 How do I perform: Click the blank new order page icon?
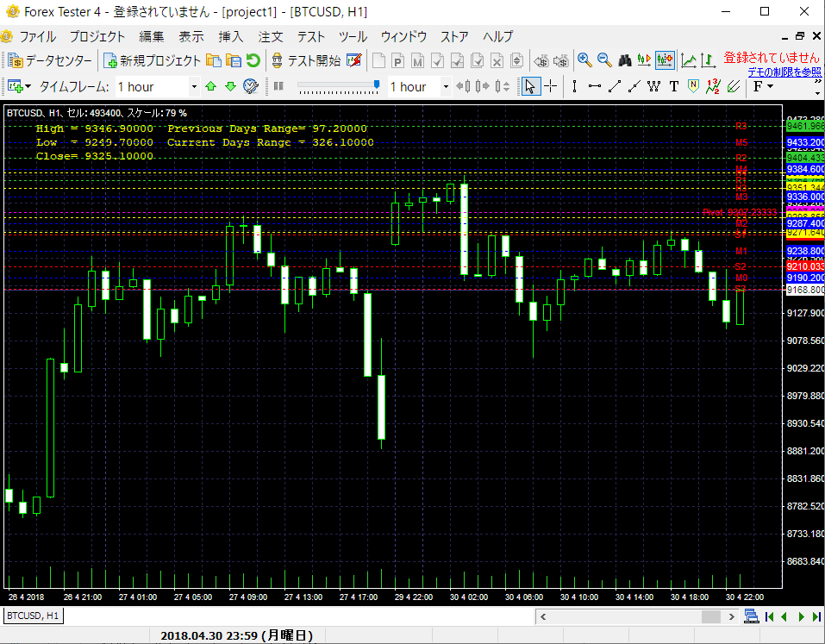coord(378,61)
